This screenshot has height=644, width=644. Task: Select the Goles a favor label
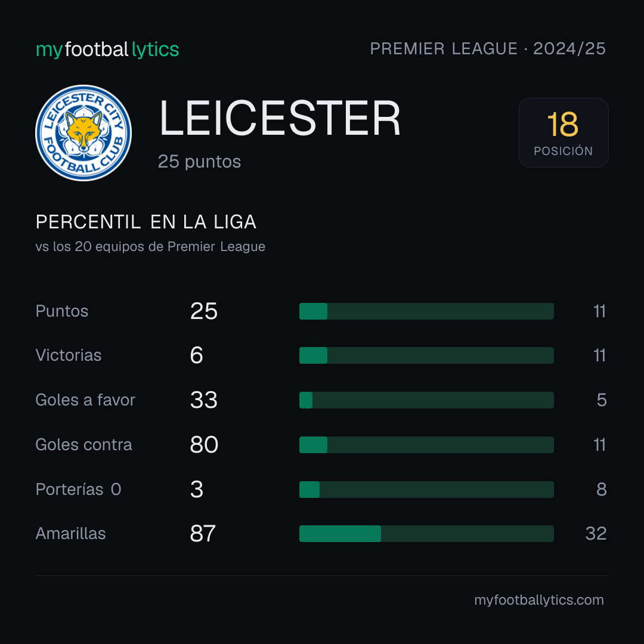point(85,400)
